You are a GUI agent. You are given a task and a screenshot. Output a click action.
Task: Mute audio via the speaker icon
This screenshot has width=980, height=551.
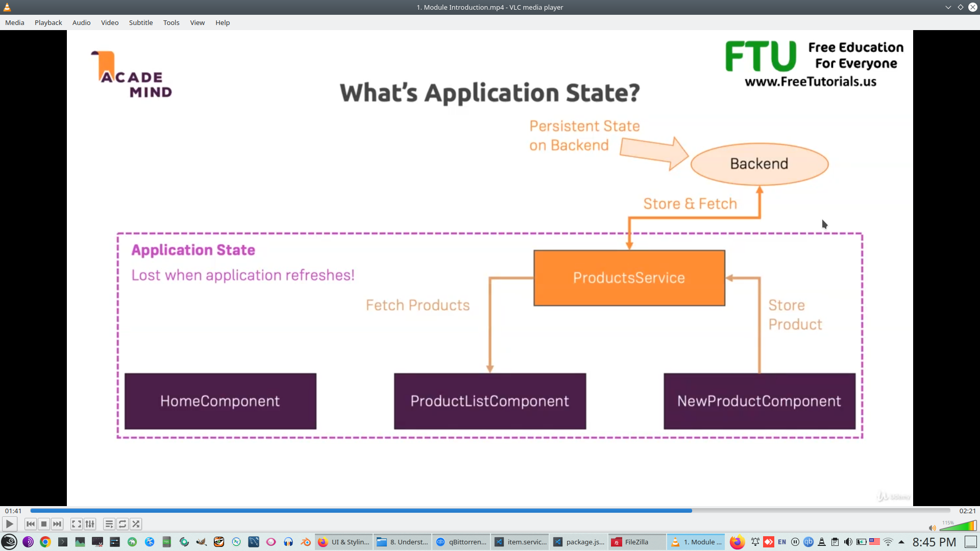click(x=932, y=528)
